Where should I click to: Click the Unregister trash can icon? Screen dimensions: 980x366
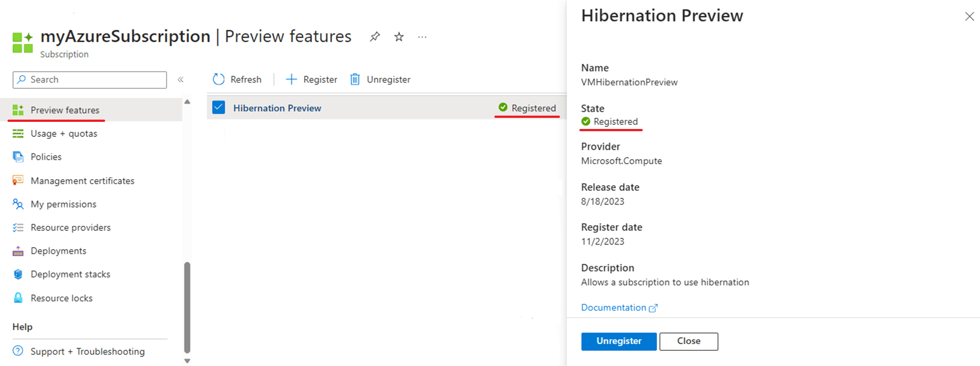pos(355,79)
